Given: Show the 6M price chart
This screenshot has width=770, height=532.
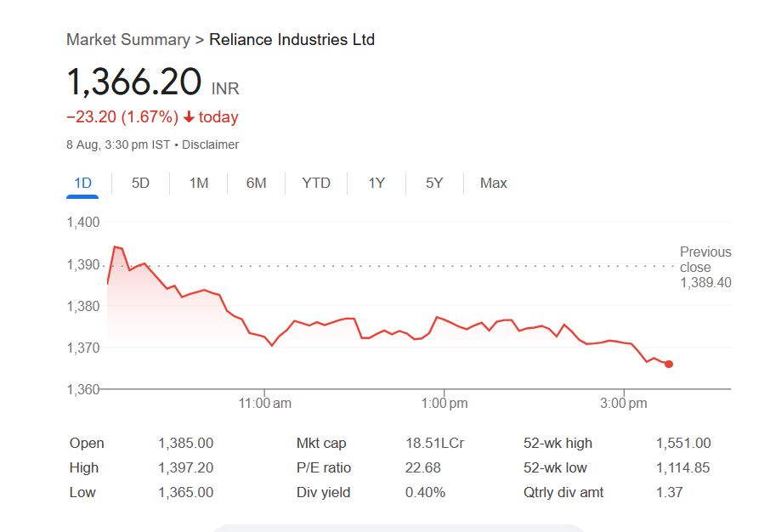Looking at the screenshot, I should pyautogui.click(x=256, y=183).
